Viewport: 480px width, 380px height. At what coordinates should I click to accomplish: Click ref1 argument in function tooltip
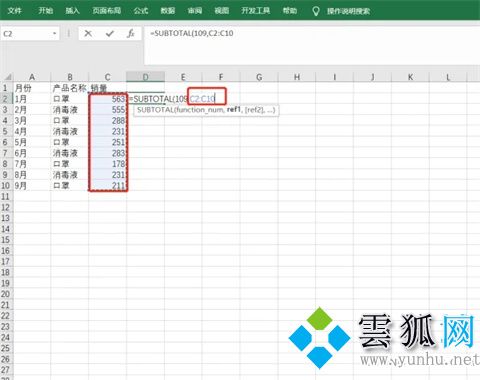click(234, 110)
